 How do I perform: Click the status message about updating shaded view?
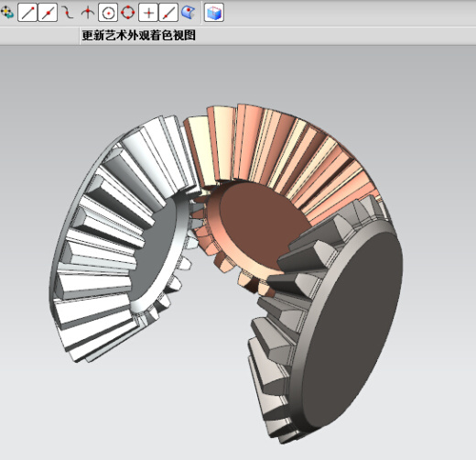(x=139, y=36)
